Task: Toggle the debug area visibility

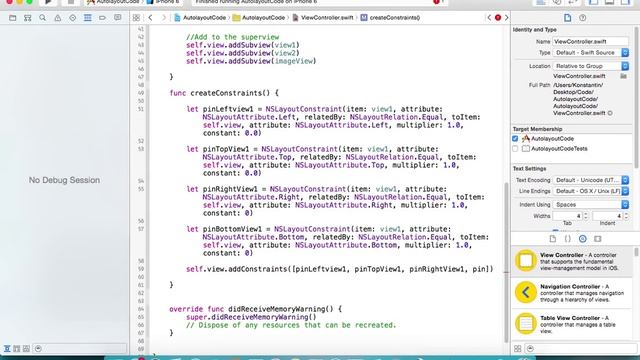Action: tap(609, 2)
